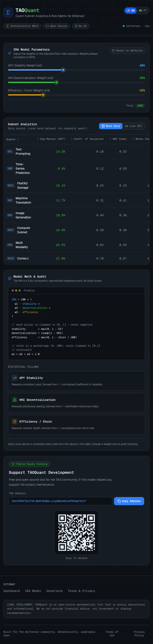Select Live API data source

pos(133,126)
